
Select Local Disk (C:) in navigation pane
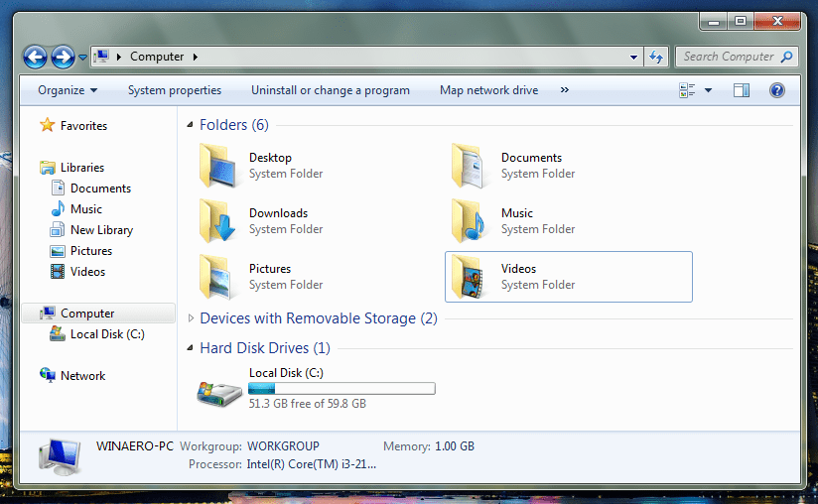click(107, 334)
